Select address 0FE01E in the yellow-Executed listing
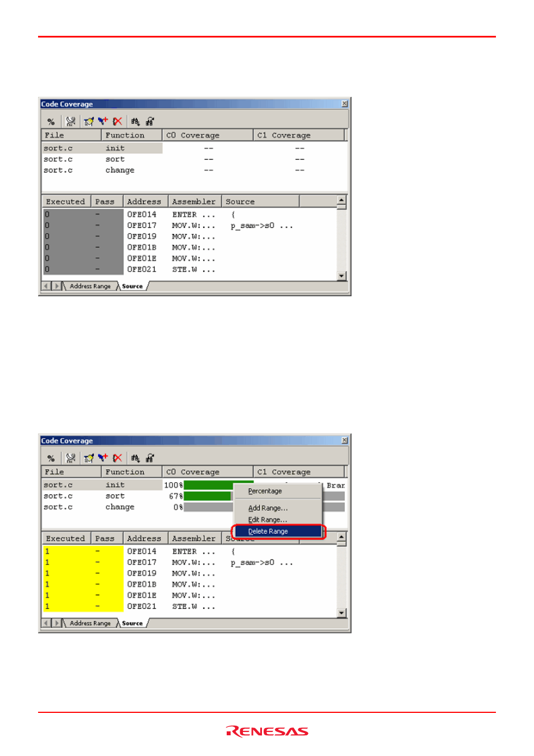 (x=142, y=595)
